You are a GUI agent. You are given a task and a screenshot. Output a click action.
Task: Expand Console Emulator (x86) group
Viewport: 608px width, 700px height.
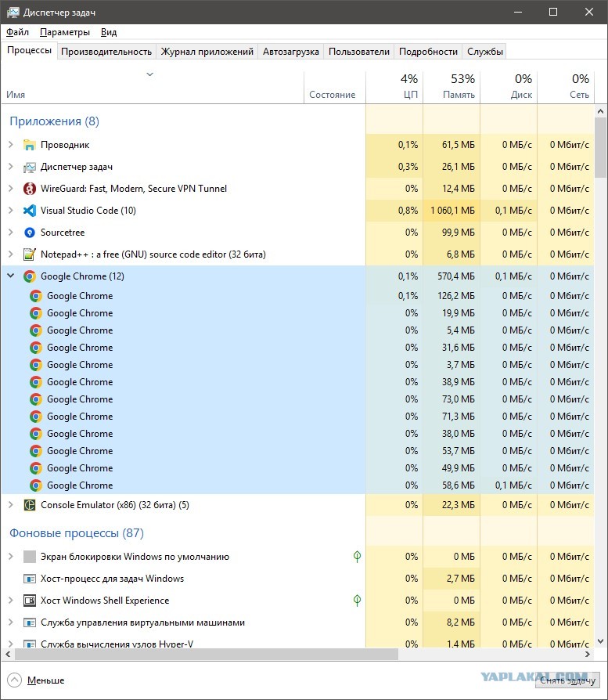pos(11,505)
